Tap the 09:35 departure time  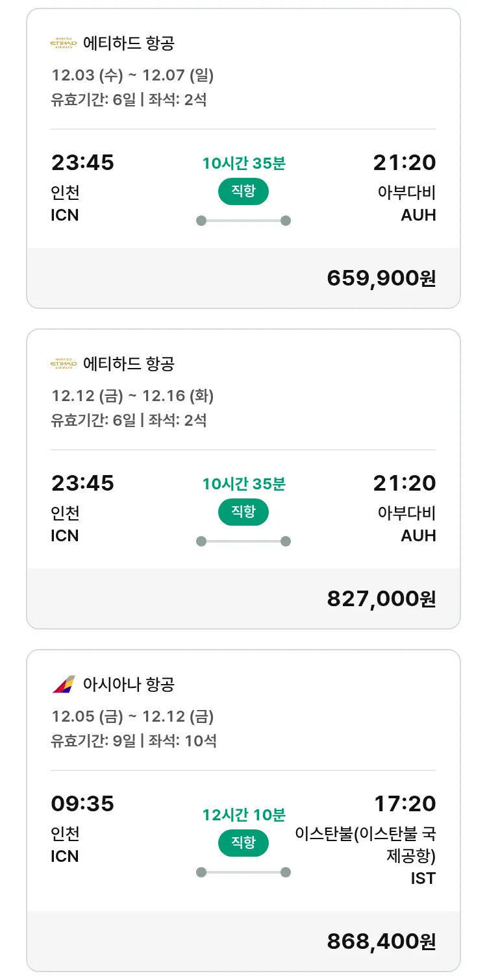click(82, 804)
